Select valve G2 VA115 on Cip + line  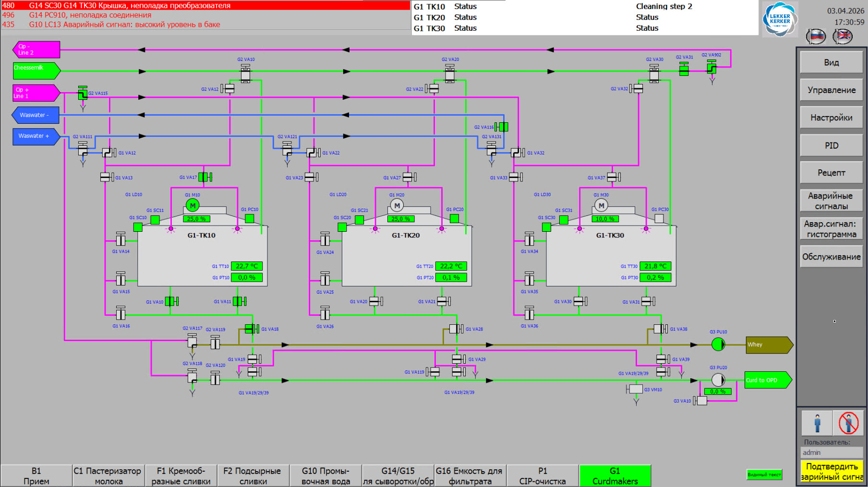(x=83, y=93)
